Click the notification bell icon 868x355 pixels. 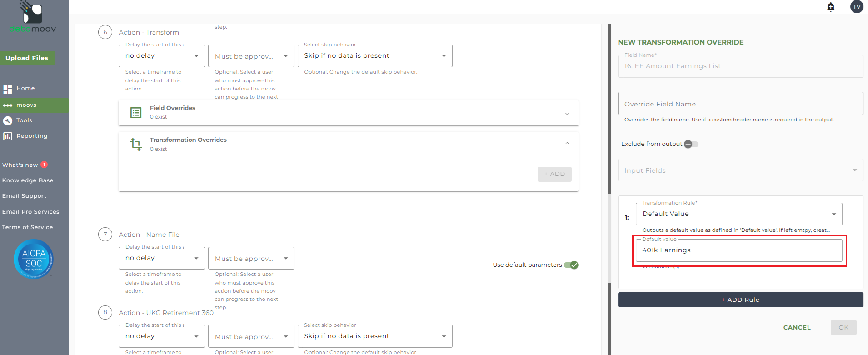pyautogui.click(x=831, y=7)
